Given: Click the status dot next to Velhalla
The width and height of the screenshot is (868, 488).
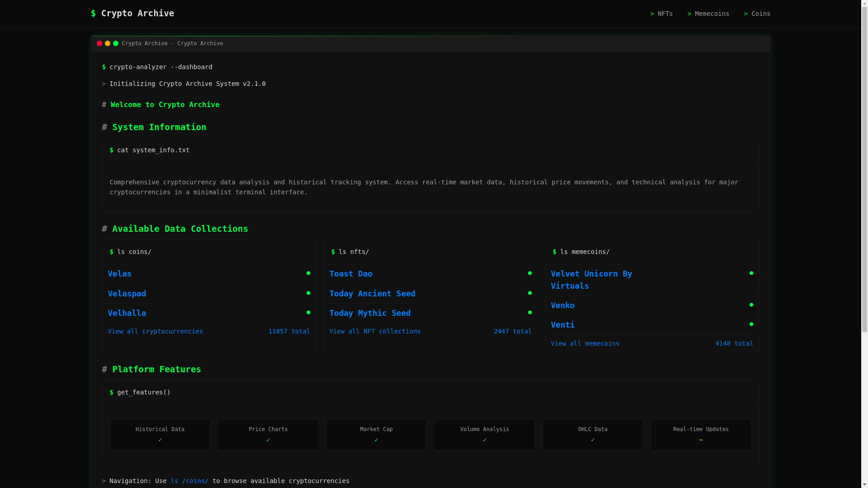Looking at the screenshot, I should point(308,312).
